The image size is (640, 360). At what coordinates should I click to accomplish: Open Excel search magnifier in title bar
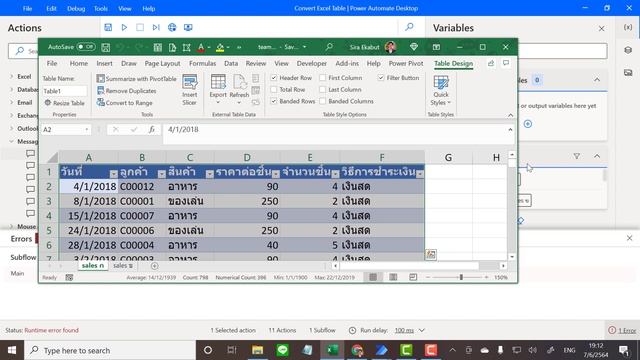(x=329, y=47)
